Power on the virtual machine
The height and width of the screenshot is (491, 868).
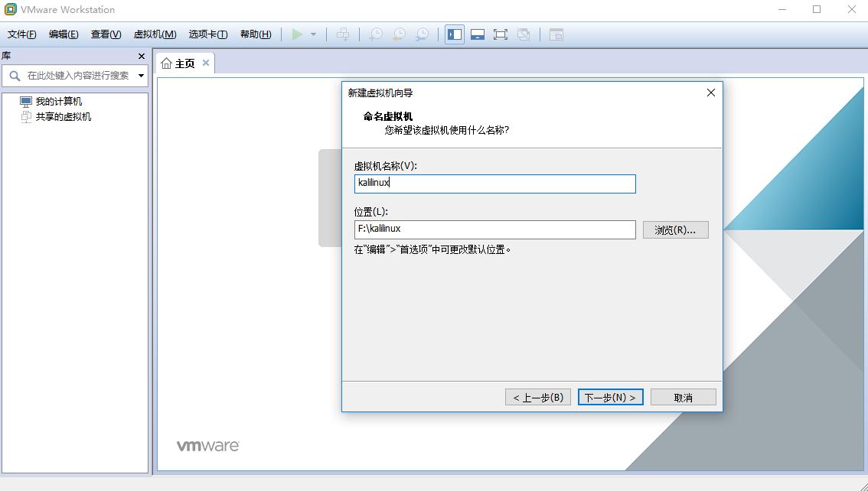click(x=296, y=34)
